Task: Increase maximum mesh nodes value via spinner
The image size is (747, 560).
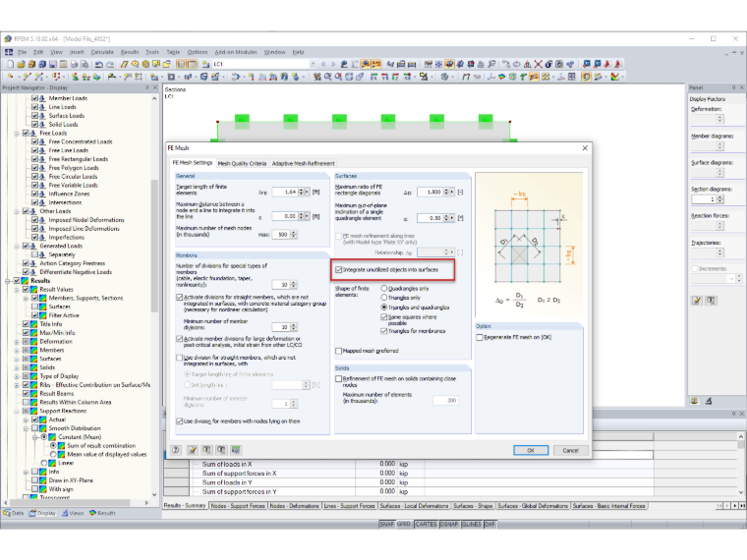Action: click(294, 233)
